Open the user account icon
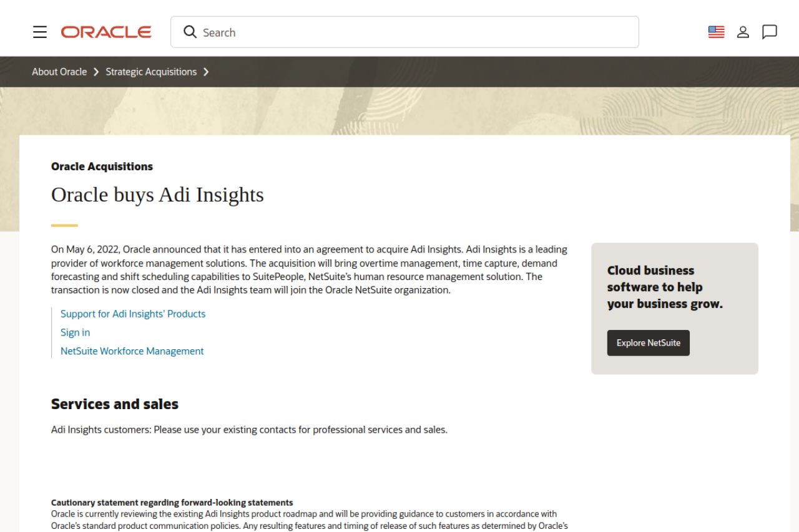The image size is (799, 532). click(743, 32)
